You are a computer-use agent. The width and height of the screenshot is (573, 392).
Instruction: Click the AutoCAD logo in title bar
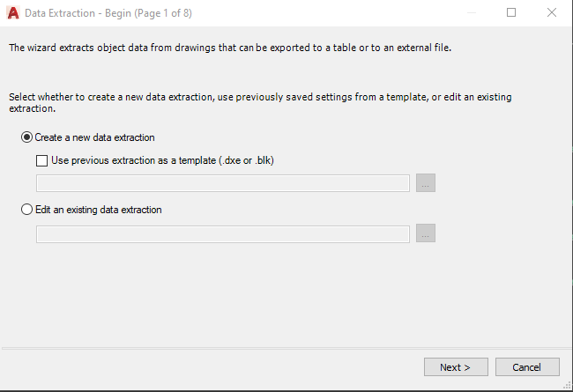(x=12, y=13)
